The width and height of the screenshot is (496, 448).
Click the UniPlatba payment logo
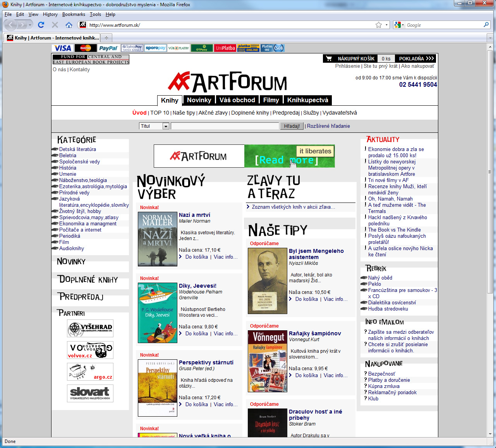tap(225, 48)
